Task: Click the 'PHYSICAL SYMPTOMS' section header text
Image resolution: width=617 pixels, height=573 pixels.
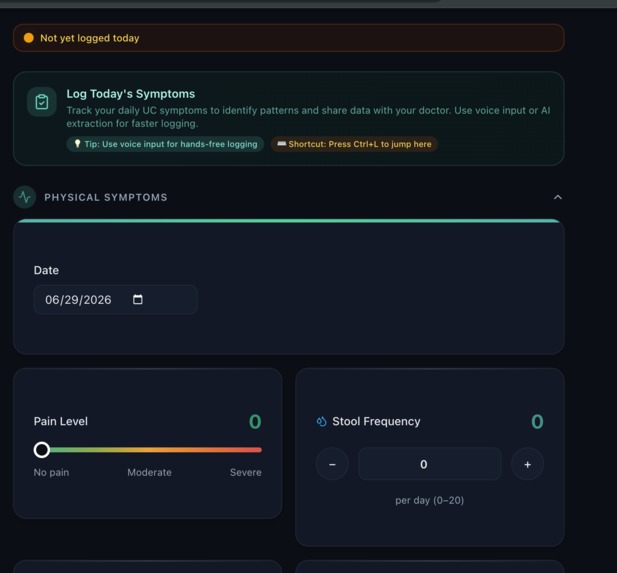Action: point(106,197)
